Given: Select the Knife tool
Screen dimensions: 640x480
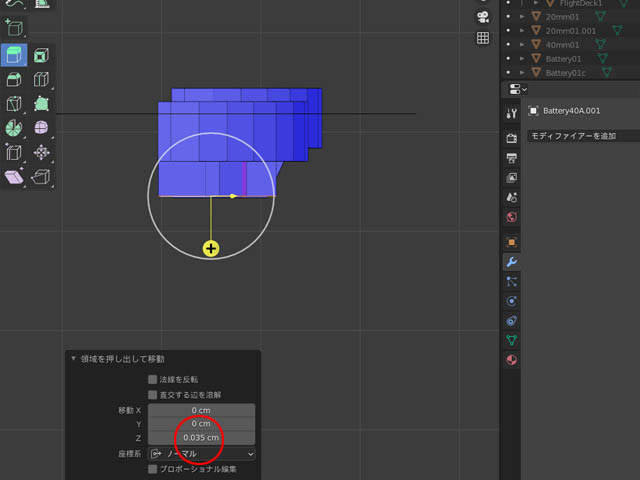Looking at the screenshot, I should pos(14,104).
